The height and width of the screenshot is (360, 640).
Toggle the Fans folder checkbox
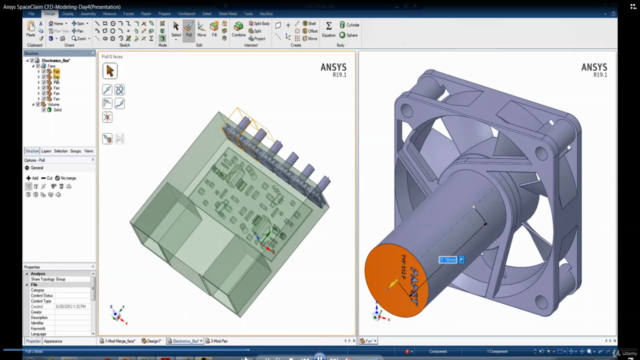(x=38, y=66)
